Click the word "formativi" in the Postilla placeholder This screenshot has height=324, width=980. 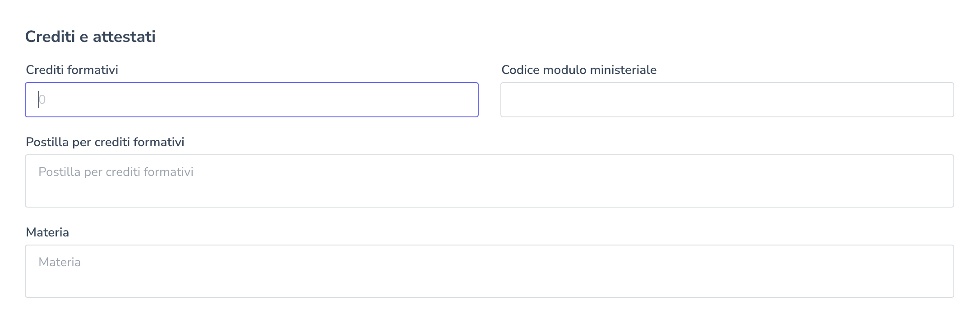point(172,172)
